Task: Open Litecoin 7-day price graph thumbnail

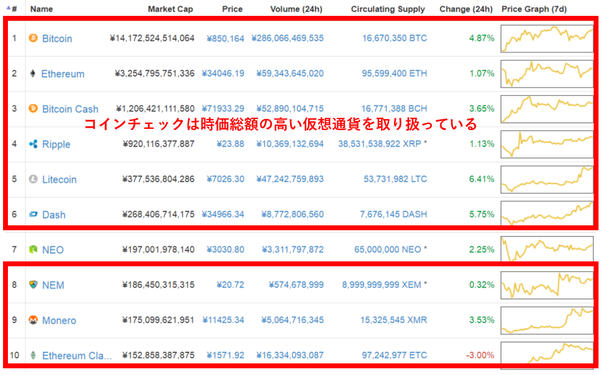Action: point(547,179)
